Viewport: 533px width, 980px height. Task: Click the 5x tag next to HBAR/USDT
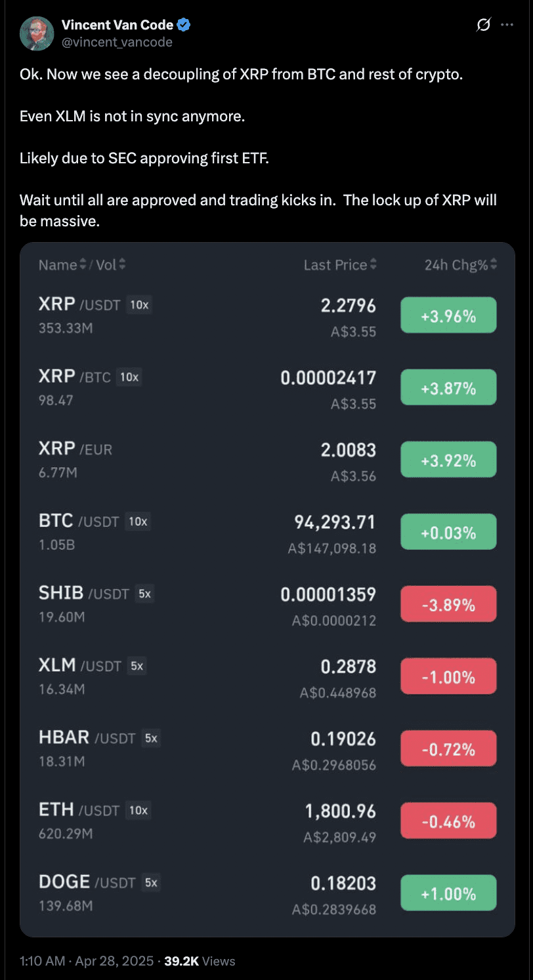(x=151, y=738)
